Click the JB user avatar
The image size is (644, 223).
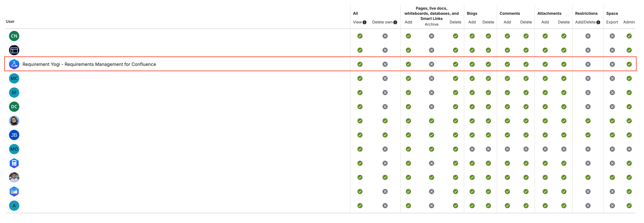[14, 135]
